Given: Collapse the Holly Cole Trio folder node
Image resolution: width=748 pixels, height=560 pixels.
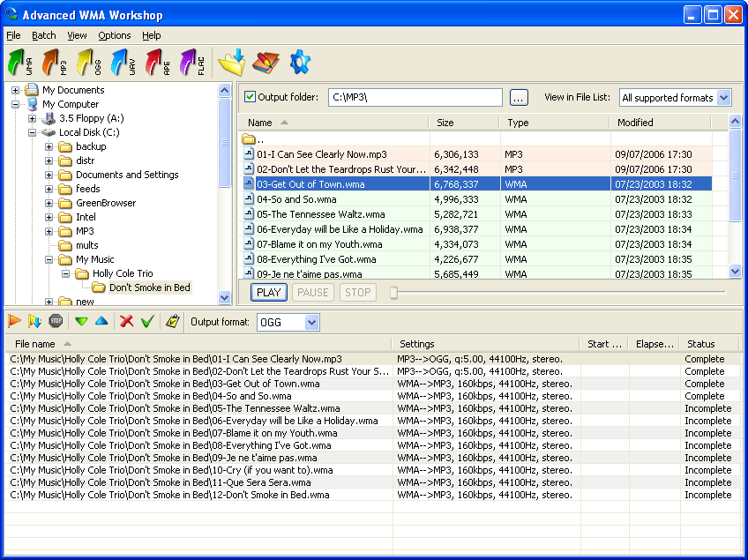Looking at the screenshot, I should click(x=66, y=273).
